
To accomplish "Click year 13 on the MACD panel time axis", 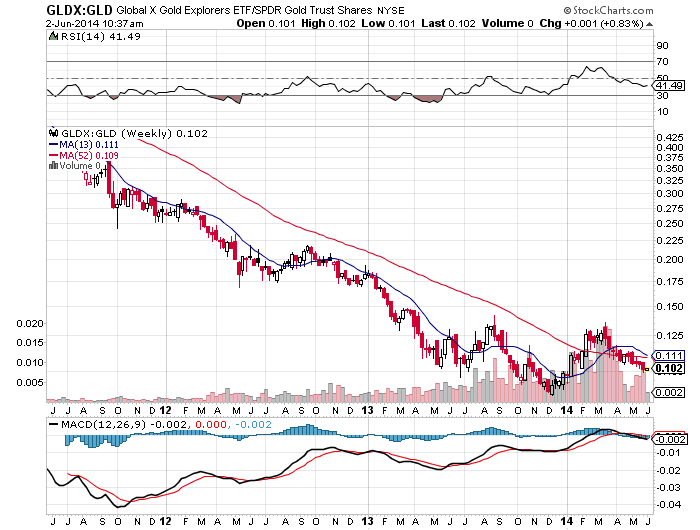I will point(367,521).
